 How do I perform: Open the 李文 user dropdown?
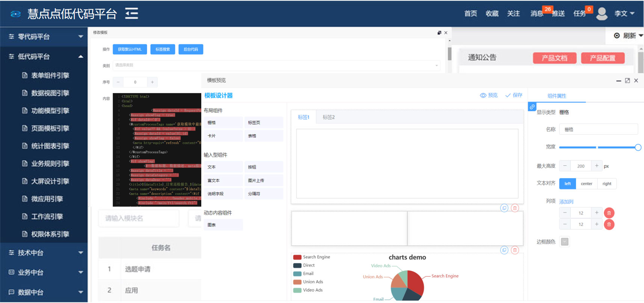624,13
